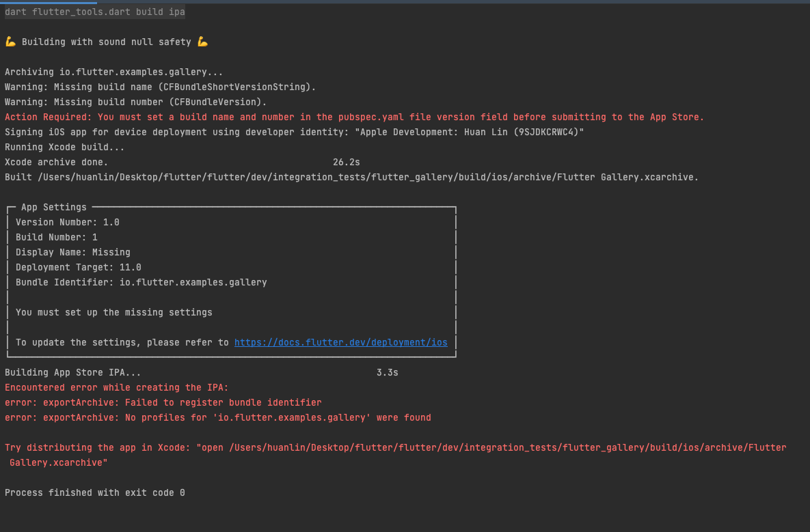
Task: Click the 3.3s IPA build duration
Action: pyautogui.click(x=388, y=373)
